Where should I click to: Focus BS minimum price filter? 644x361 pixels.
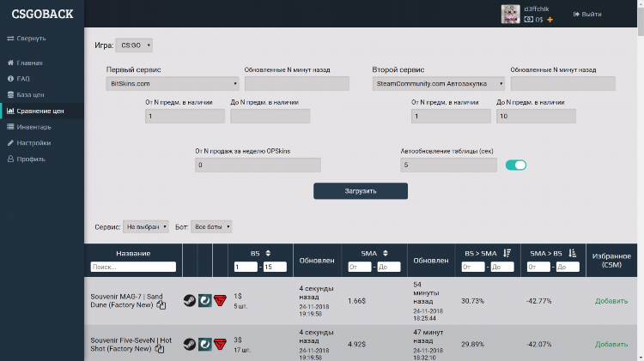click(x=246, y=267)
